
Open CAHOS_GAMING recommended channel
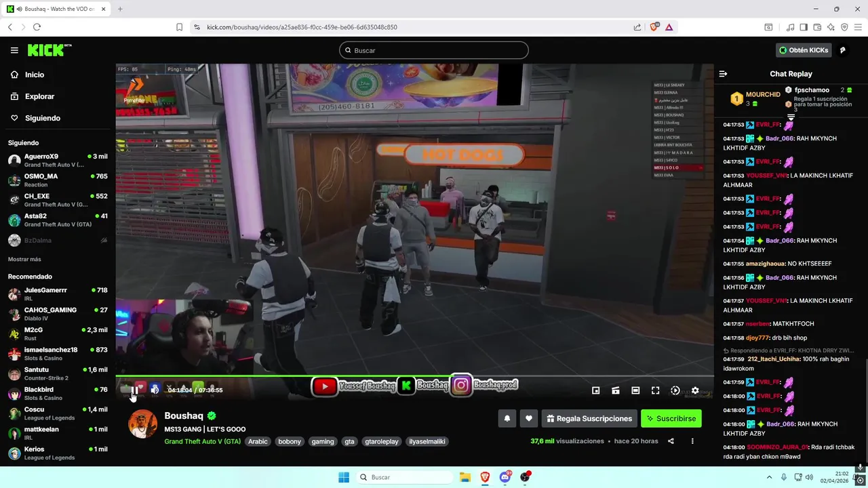tap(58, 314)
